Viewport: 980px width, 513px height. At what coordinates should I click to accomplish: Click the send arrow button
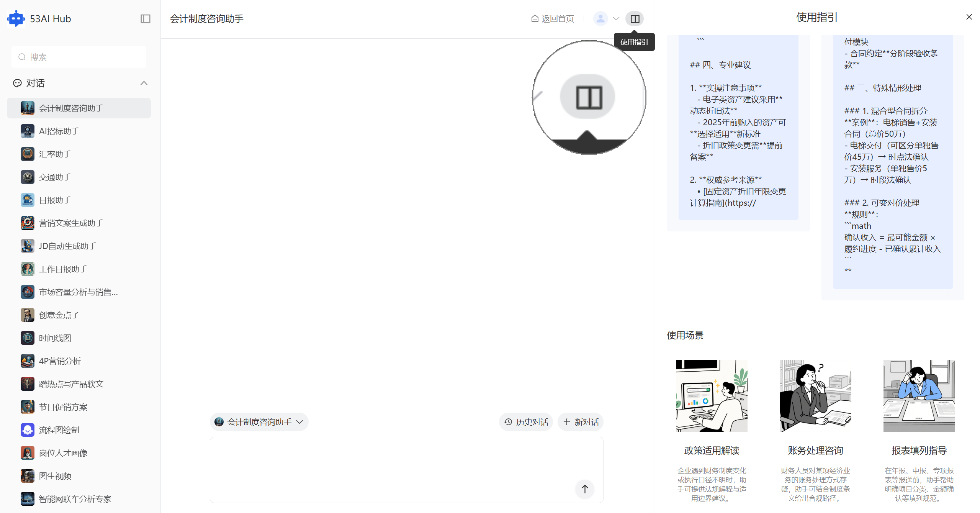point(584,489)
